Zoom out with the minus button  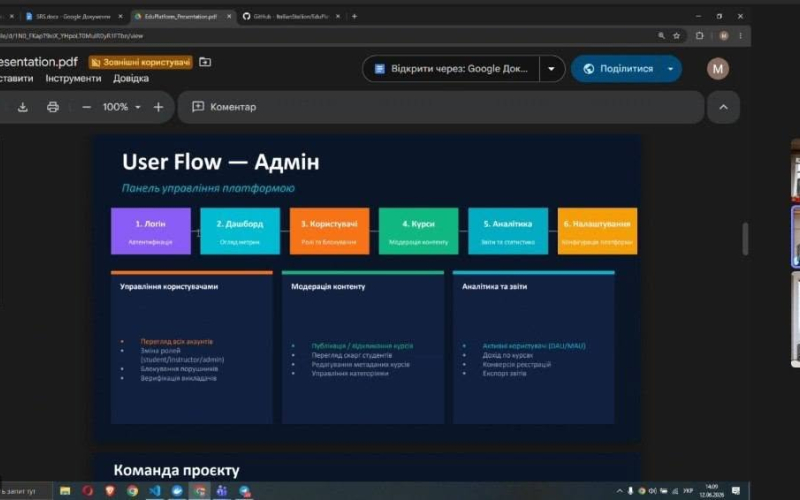[86, 107]
